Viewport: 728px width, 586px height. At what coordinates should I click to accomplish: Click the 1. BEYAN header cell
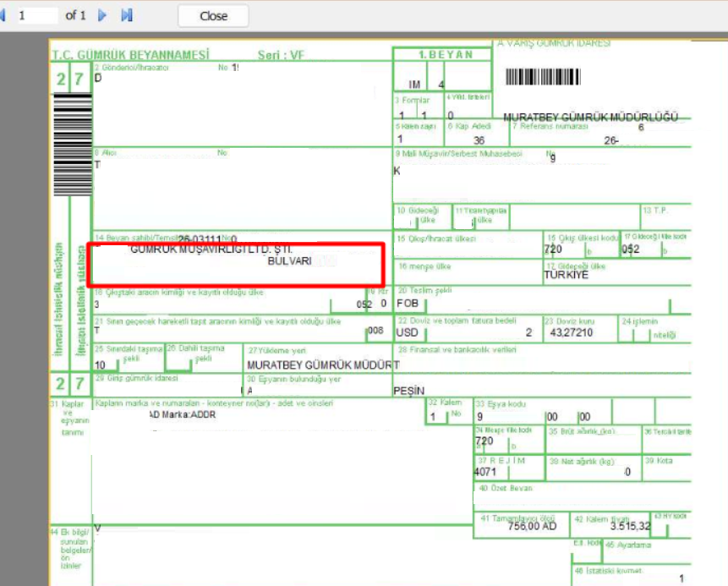pos(442,54)
